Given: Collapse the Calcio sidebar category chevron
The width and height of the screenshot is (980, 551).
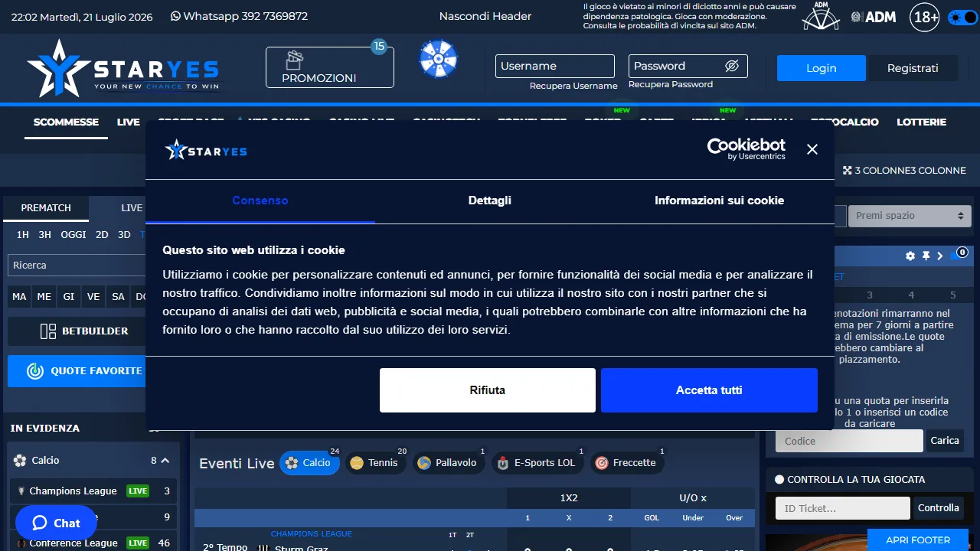Looking at the screenshot, I should [x=165, y=461].
